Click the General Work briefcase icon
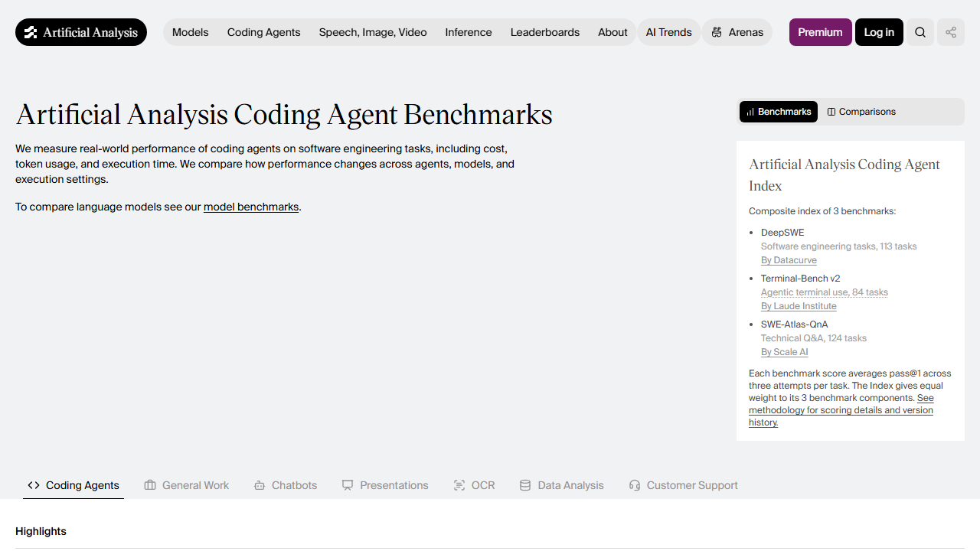Viewport: 980px width, 551px height. point(150,485)
